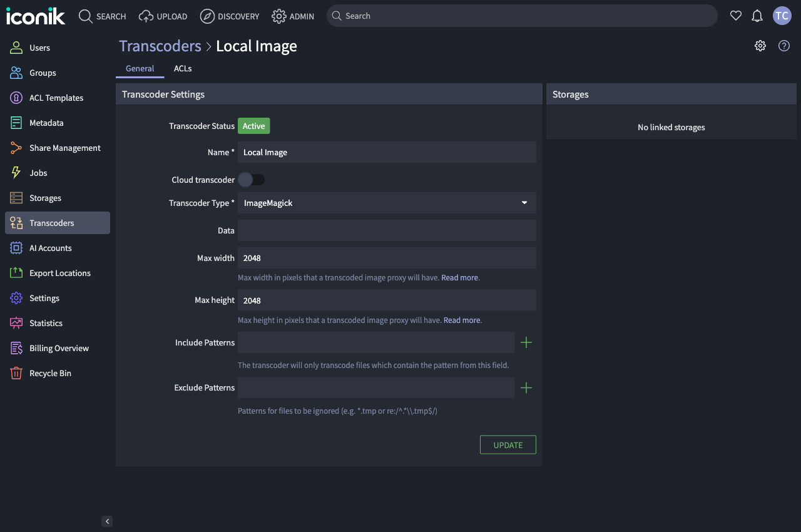Add an include pattern with plus icon
Screen dimensions: 801x532
coord(526,342)
